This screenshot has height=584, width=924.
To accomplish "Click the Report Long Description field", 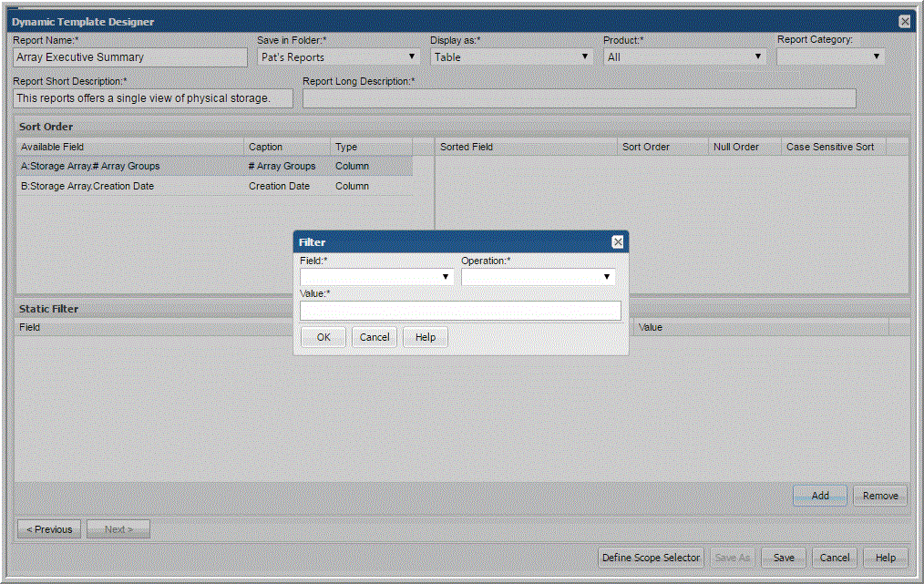I will point(579,98).
